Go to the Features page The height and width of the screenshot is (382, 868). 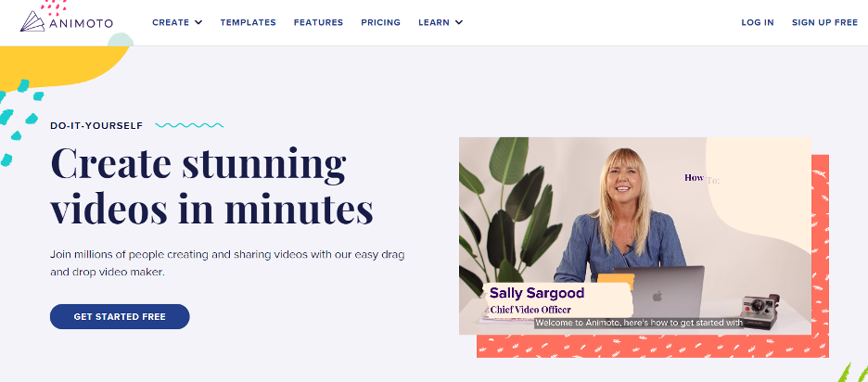[318, 22]
